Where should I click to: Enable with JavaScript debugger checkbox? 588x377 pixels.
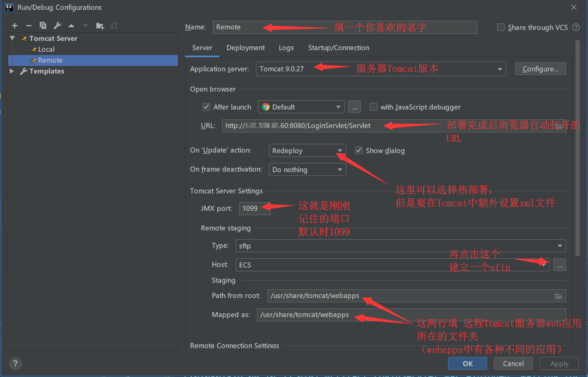(373, 107)
